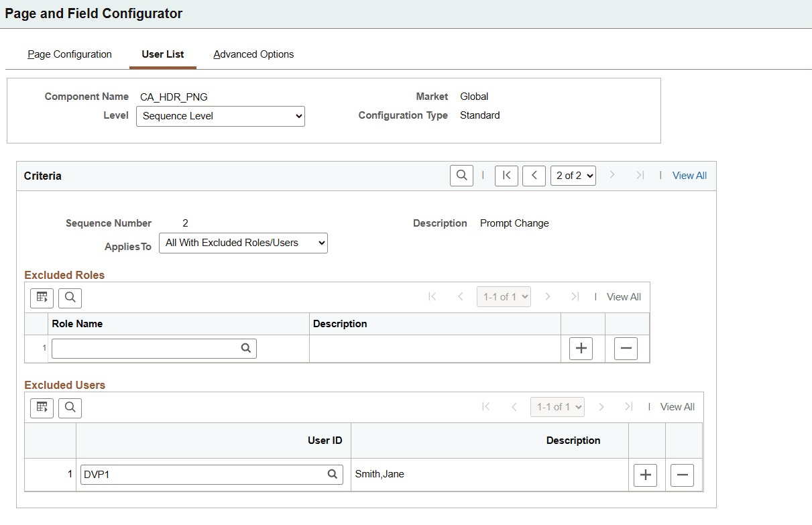The image size is (812, 525).
Task: Switch to the Advanced Options tab
Action: [x=253, y=54]
